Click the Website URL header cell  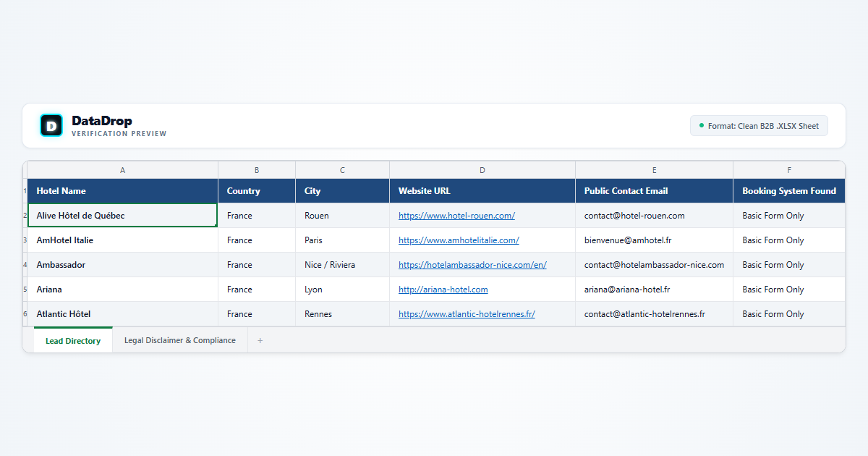tap(482, 191)
